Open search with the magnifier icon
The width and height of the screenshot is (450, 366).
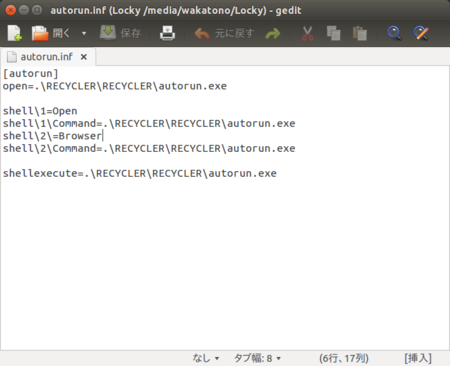tap(394, 33)
